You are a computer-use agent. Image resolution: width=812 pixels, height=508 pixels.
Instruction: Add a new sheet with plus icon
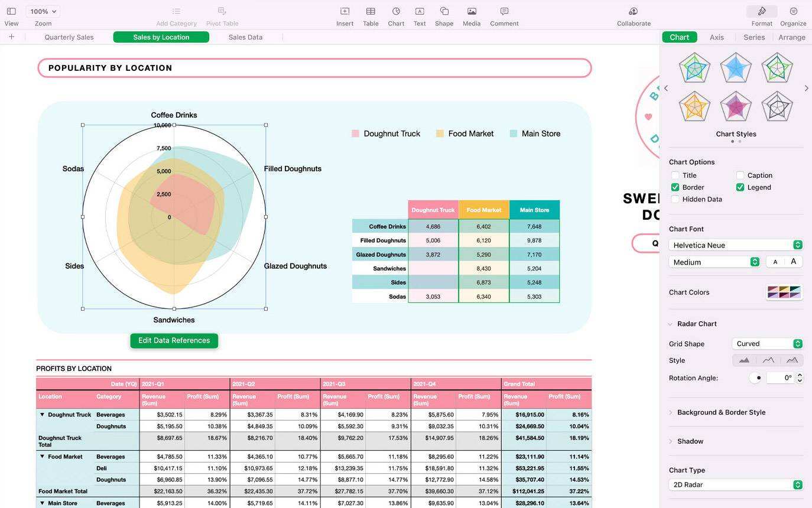11,37
